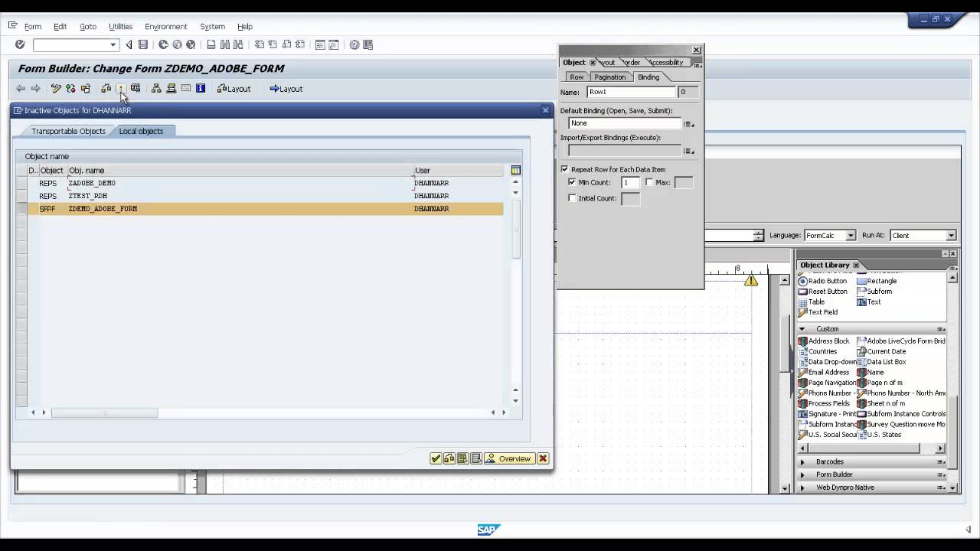Select the U.S. States custom object
The image size is (980, 551).
pos(879,435)
